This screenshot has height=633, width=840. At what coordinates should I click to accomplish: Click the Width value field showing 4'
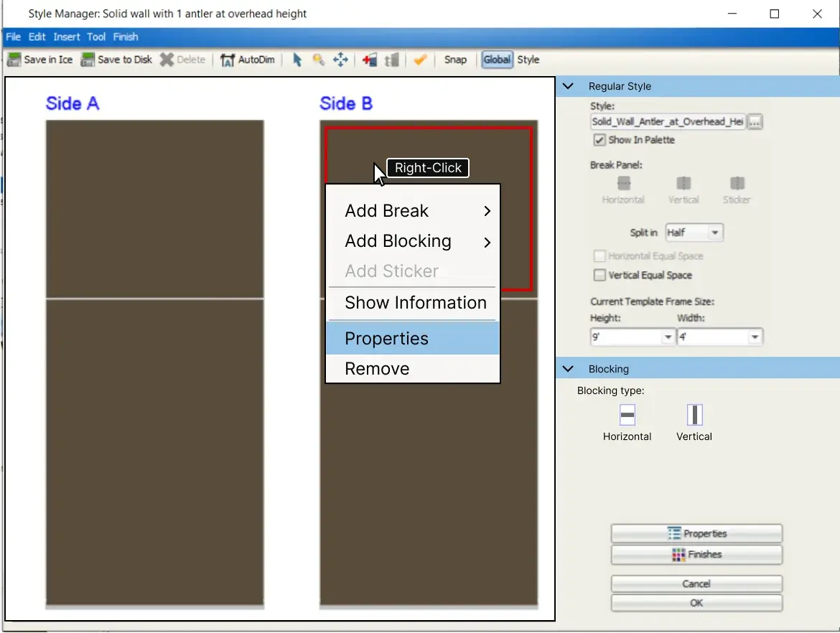tap(713, 337)
